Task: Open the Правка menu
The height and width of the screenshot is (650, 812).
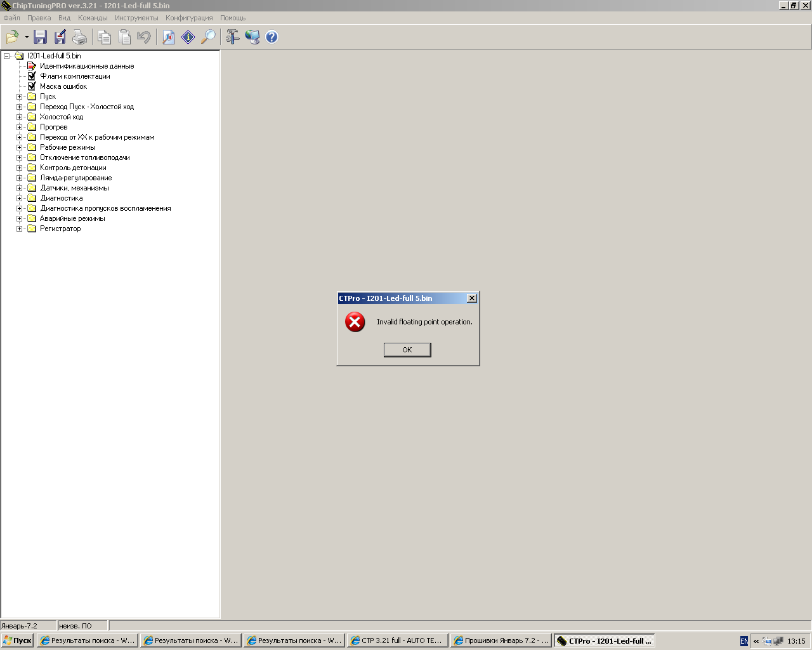Action: [39, 18]
